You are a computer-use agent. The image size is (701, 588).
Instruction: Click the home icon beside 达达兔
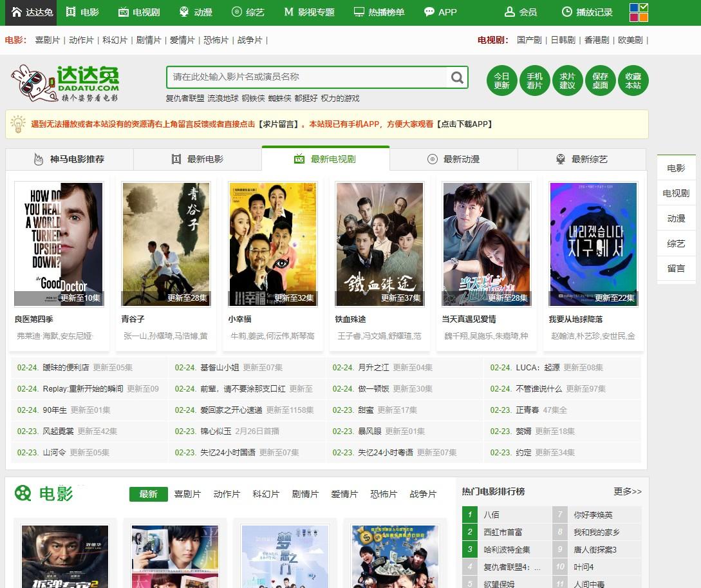coord(17,12)
